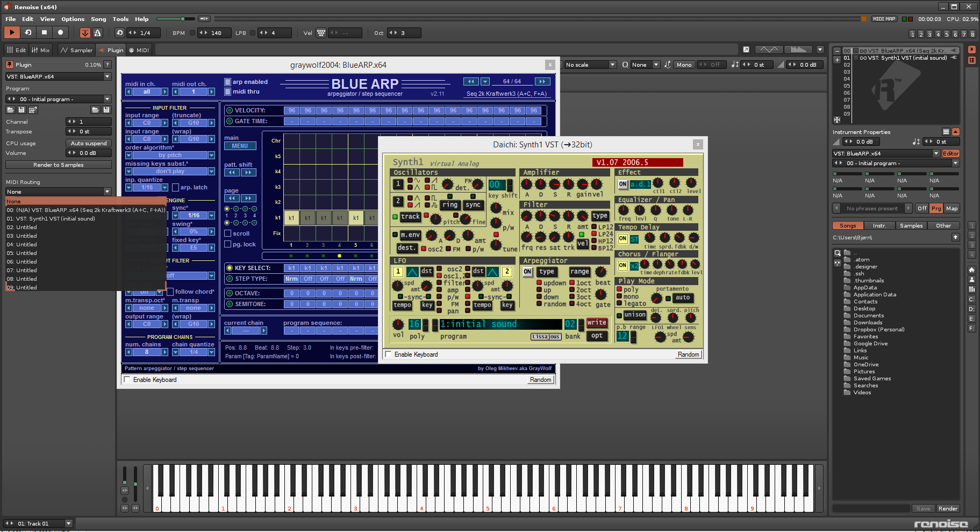
Task: Open the quantize None dropdown
Action: tap(645, 65)
